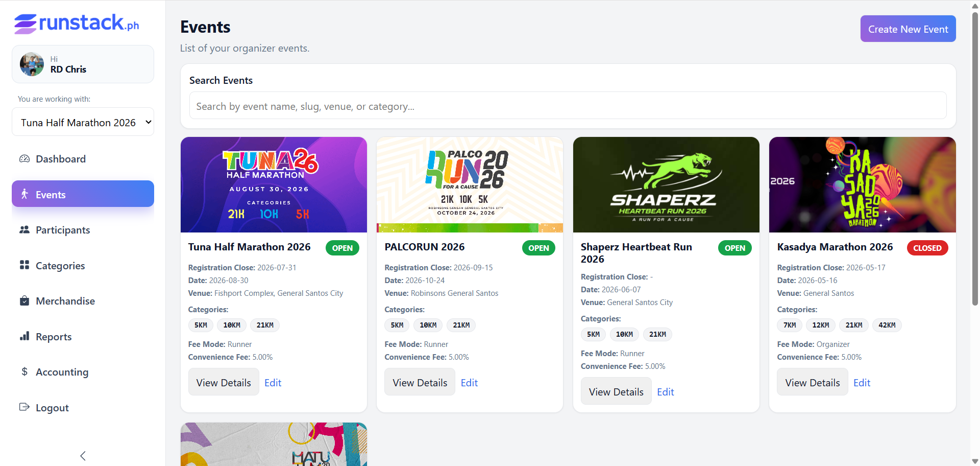
Task: Click the 12KM category tag on Kasadya Marathon
Action: pos(821,325)
